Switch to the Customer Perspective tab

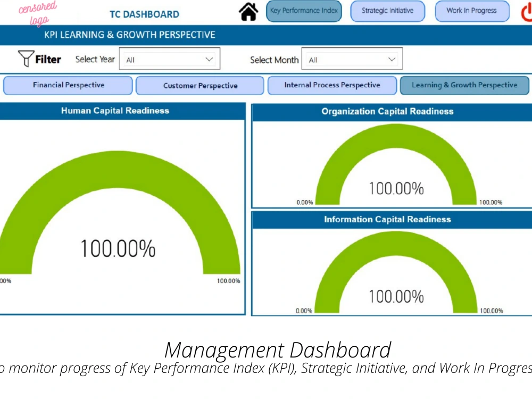(200, 86)
